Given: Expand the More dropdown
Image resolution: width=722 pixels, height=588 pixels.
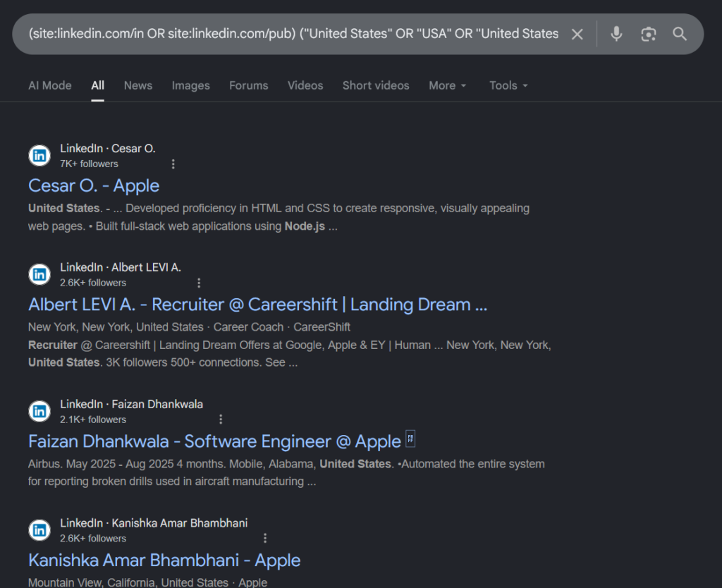Looking at the screenshot, I should pos(448,85).
